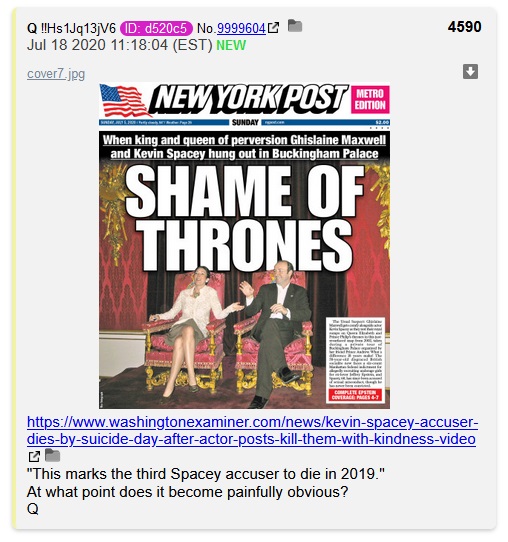Click the yellow bar on the post's left edge
The height and width of the screenshot is (542, 508).
(x=14, y=269)
